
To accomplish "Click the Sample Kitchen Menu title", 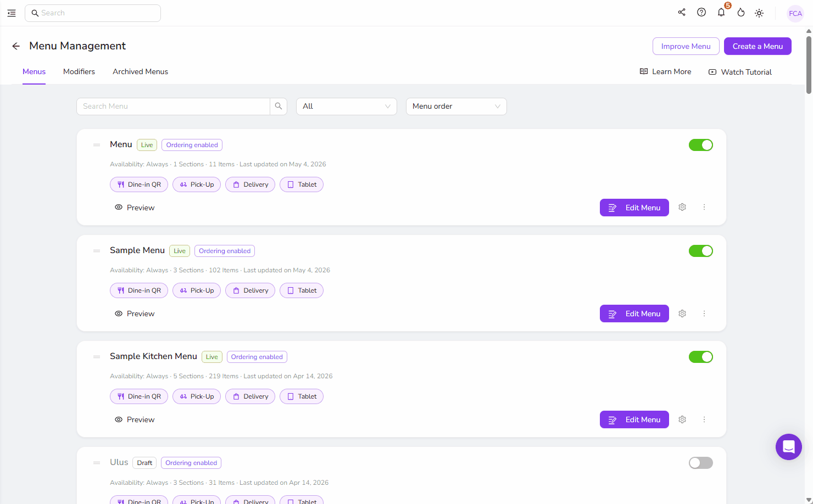I will coord(153,356).
